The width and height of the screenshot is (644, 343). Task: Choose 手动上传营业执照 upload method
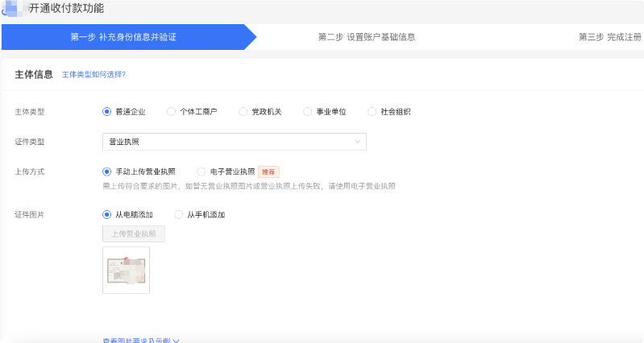[106, 171]
